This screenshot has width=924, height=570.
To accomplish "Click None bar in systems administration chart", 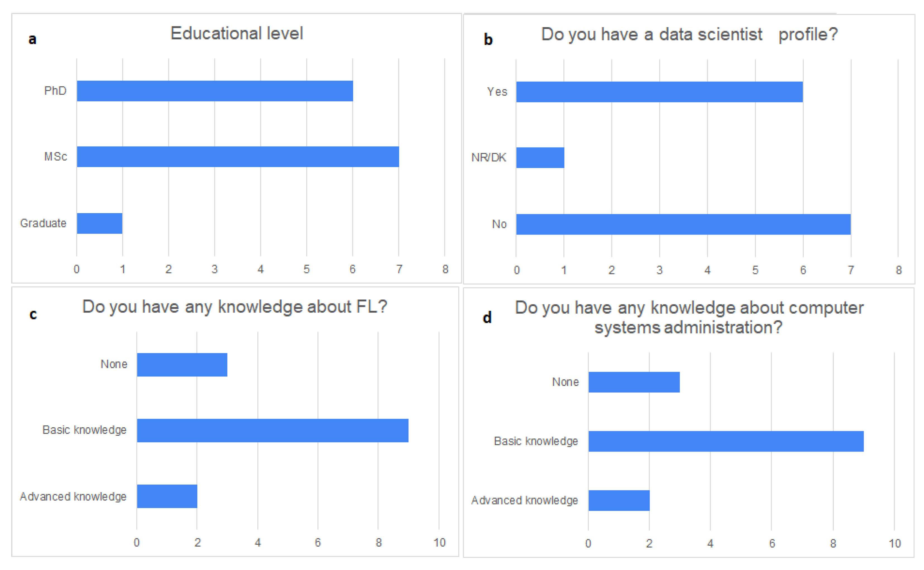I will [634, 382].
